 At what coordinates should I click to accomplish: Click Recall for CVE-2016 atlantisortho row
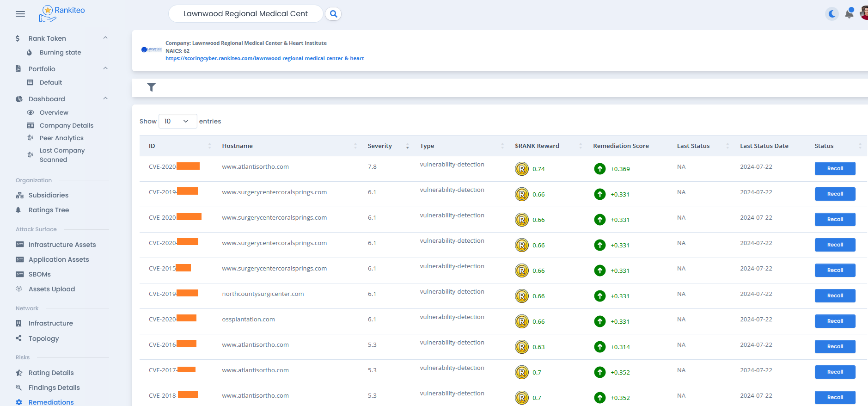(x=835, y=346)
